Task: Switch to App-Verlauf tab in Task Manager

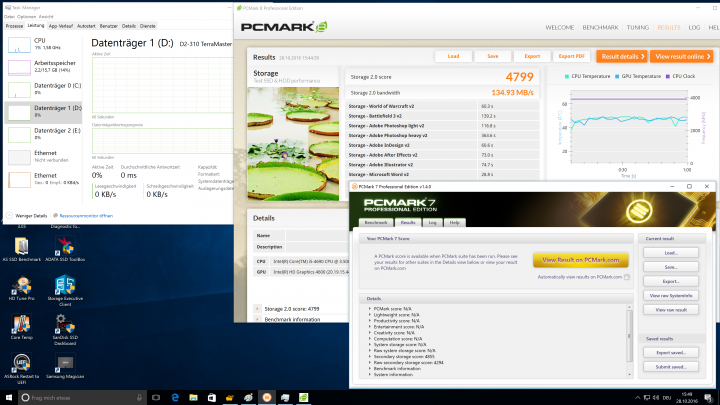Action: 61,26
